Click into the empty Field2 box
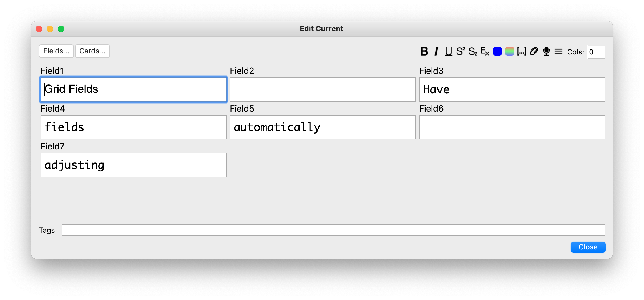This screenshot has width=644, height=300. pos(323,89)
